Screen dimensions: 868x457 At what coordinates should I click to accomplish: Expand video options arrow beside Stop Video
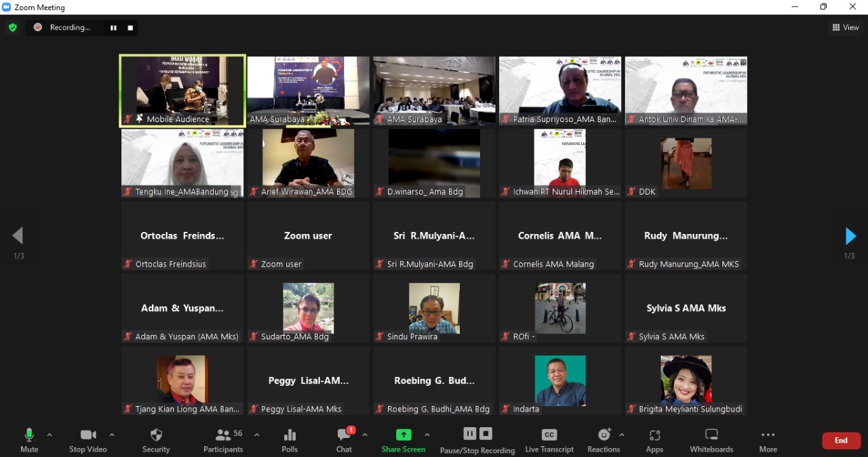[112, 435]
